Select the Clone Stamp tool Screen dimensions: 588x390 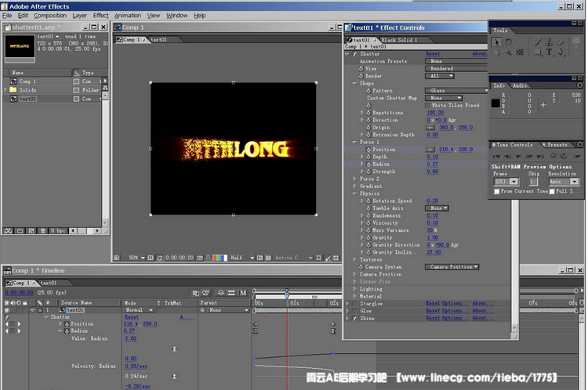[x=550, y=42]
